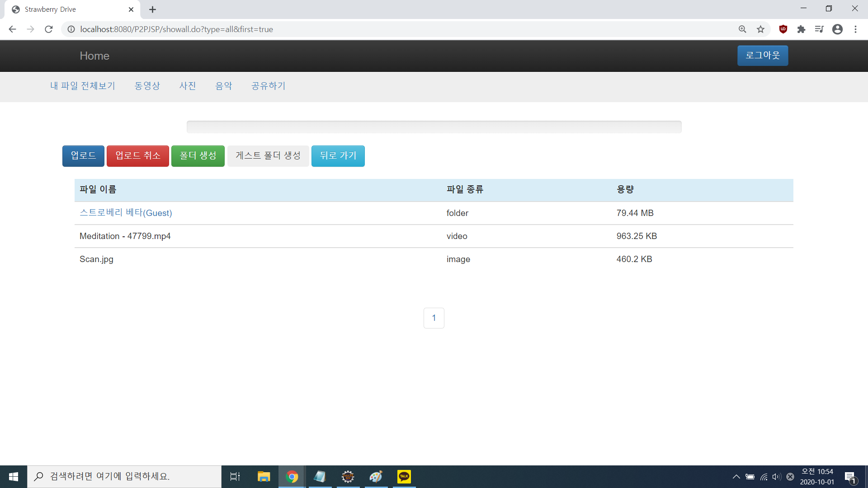Click the speaker icon in system tray

click(x=776, y=476)
